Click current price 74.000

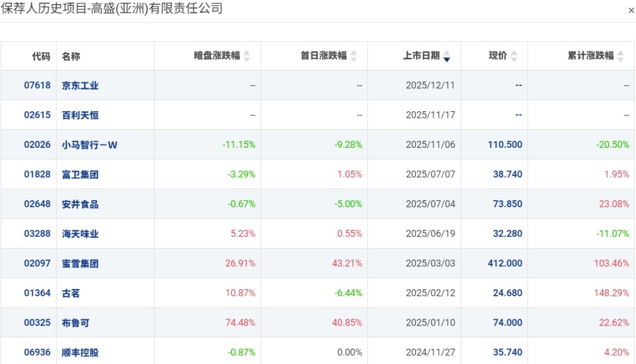tap(508, 322)
